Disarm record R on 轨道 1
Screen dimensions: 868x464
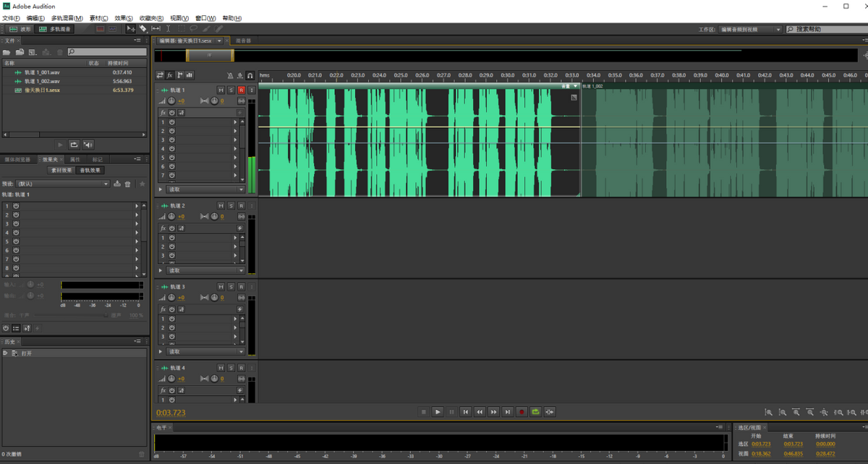(x=241, y=90)
